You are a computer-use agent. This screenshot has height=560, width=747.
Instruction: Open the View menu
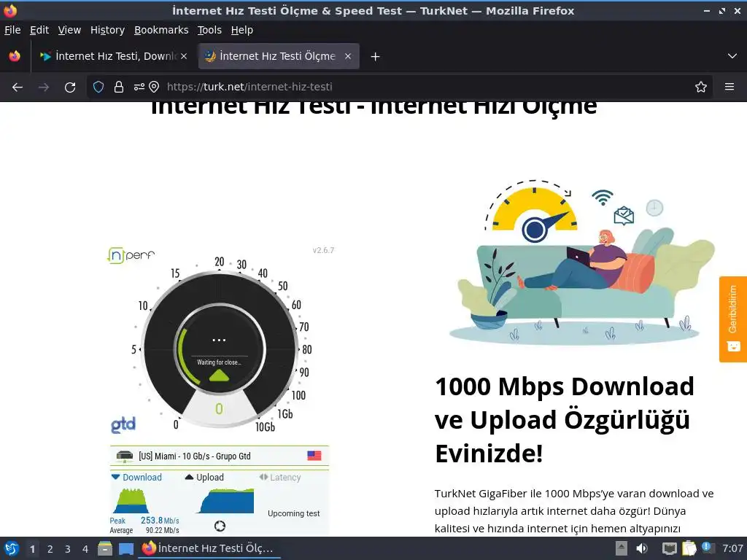(x=69, y=30)
